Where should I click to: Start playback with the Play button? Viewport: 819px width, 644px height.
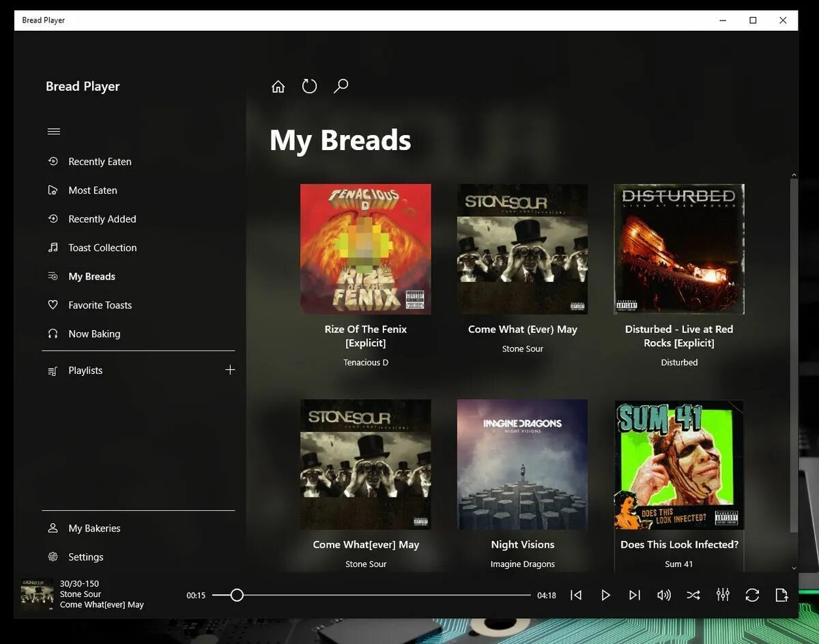[x=605, y=595]
